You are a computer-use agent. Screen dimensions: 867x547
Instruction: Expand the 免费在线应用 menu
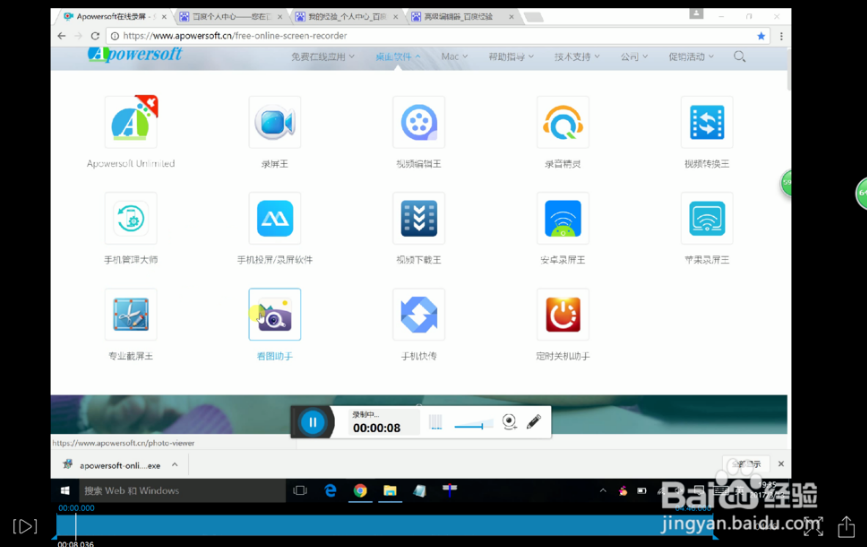pos(323,56)
